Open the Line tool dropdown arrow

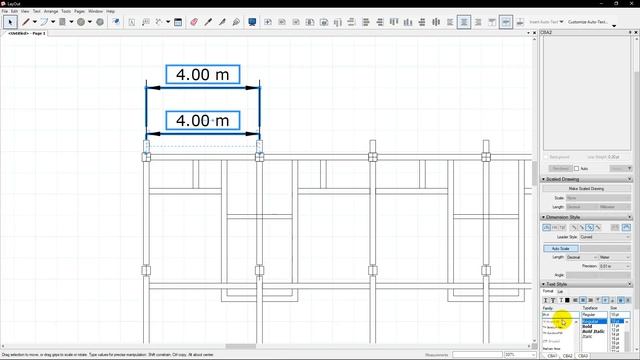click(x=35, y=22)
